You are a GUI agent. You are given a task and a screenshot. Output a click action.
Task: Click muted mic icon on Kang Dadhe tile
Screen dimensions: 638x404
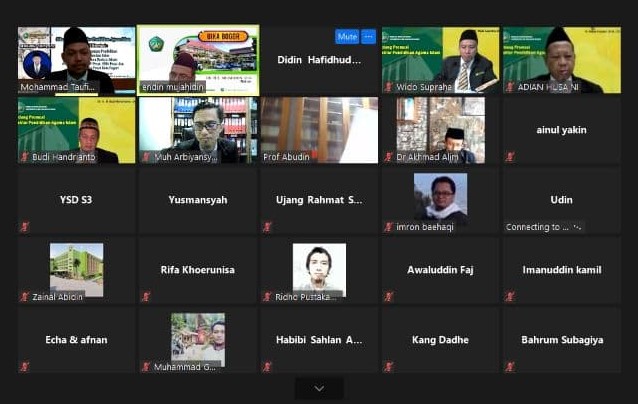point(388,367)
